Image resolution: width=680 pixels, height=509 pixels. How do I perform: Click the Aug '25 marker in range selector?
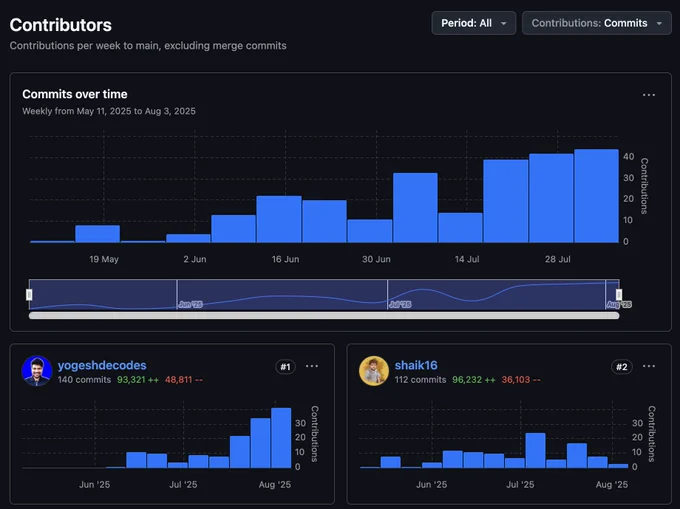[x=619, y=304]
